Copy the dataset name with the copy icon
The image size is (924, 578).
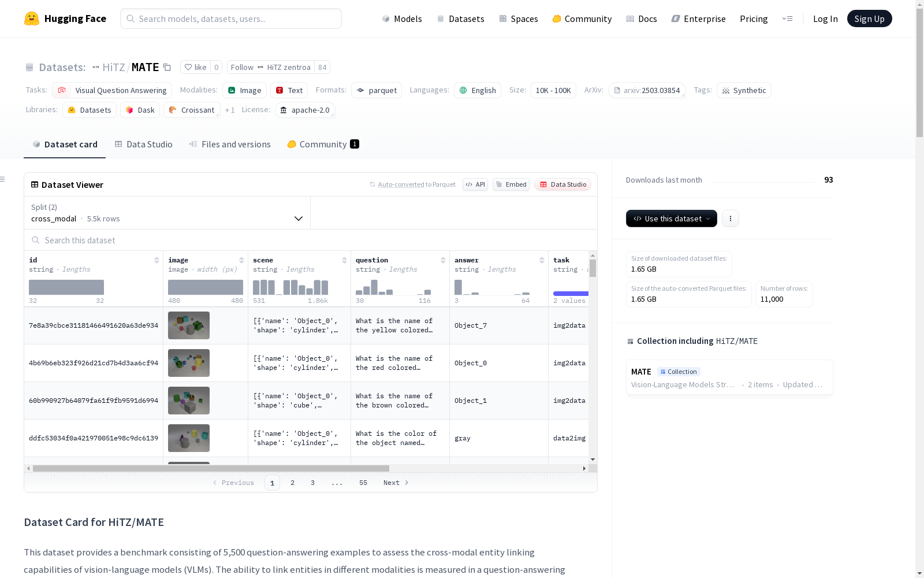tap(167, 67)
